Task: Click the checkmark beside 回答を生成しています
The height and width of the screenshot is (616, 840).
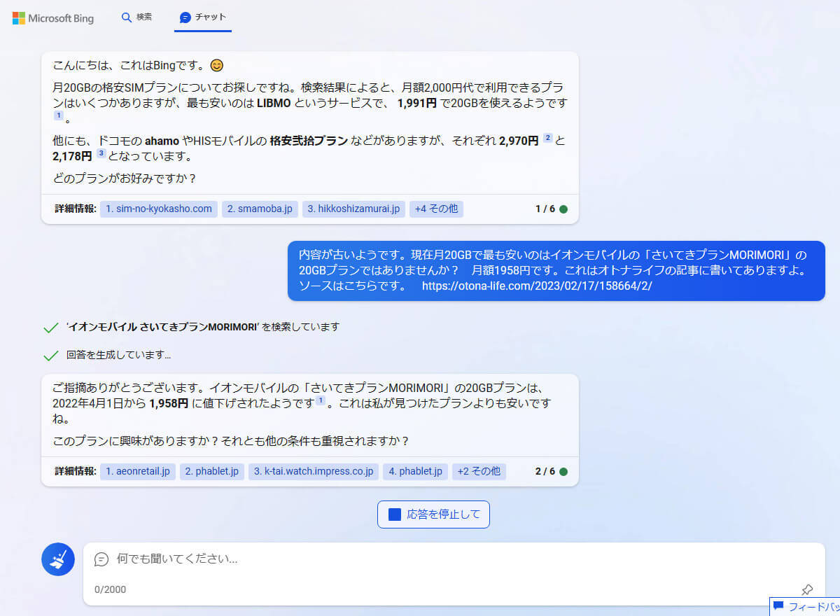Action: (x=50, y=356)
